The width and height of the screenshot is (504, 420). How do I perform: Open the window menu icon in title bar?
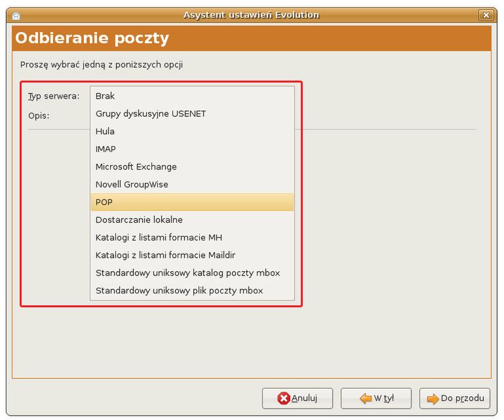[16, 16]
